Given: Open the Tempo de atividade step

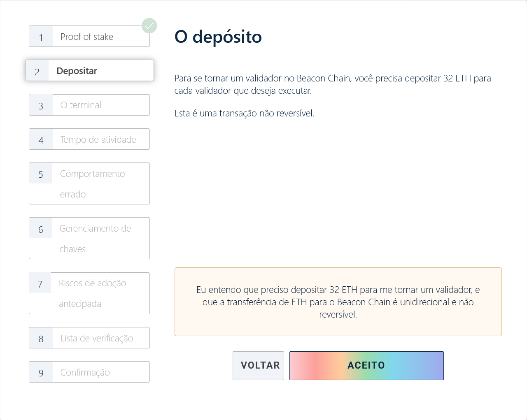Looking at the screenshot, I should tap(89, 139).
